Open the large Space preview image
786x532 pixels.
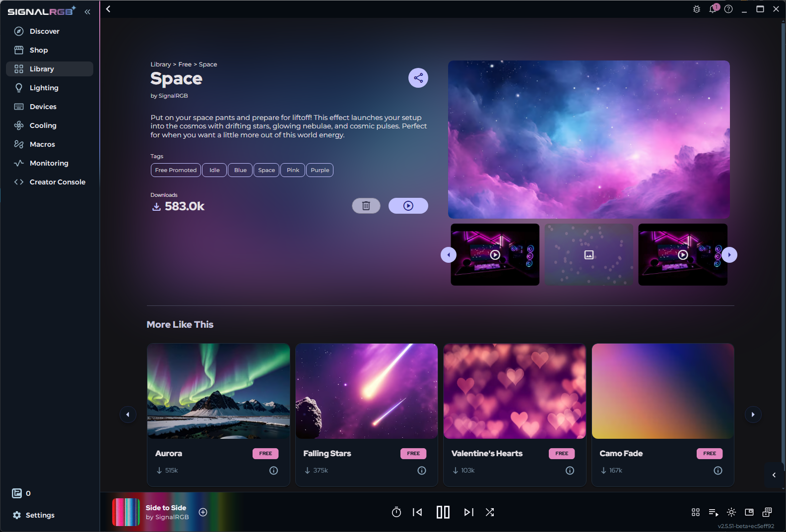click(x=589, y=139)
